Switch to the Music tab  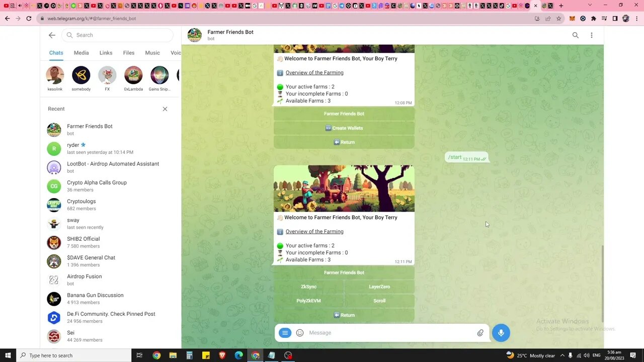click(152, 53)
